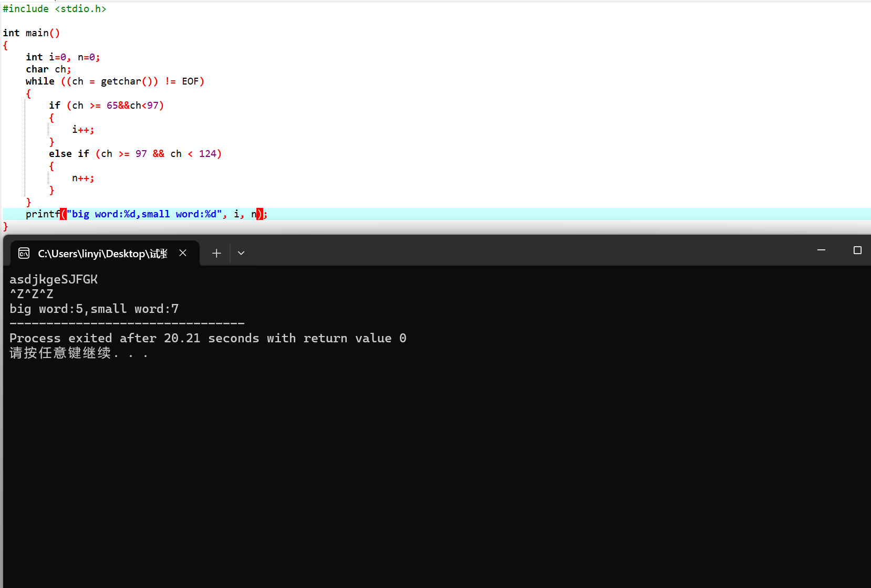Click the while getchar() != EOF line
This screenshot has height=588, width=871.
115,81
